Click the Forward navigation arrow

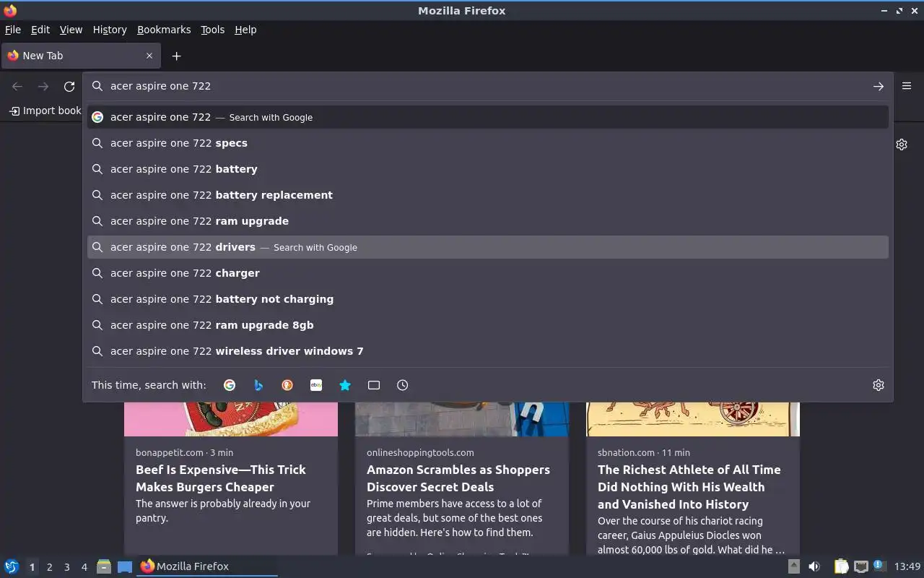43,87
